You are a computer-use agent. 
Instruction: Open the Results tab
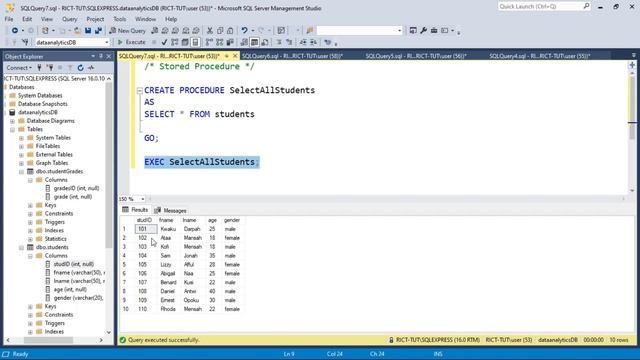(x=135, y=210)
